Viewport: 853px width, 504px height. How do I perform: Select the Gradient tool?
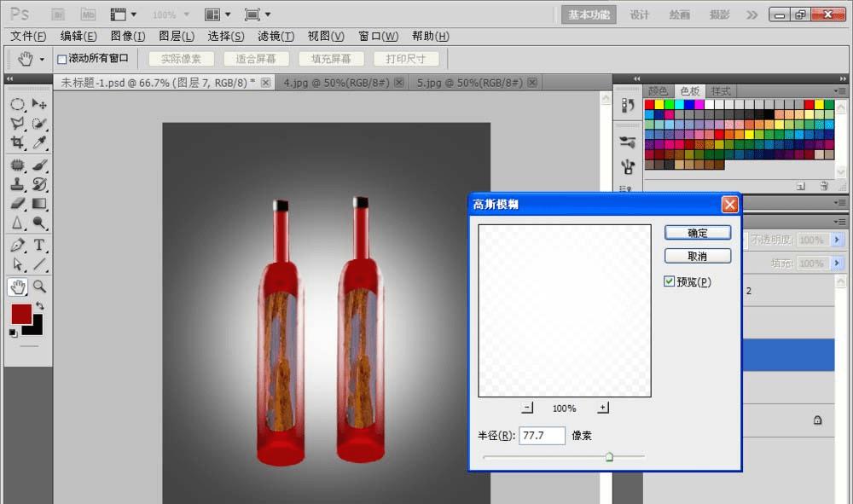coord(38,203)
